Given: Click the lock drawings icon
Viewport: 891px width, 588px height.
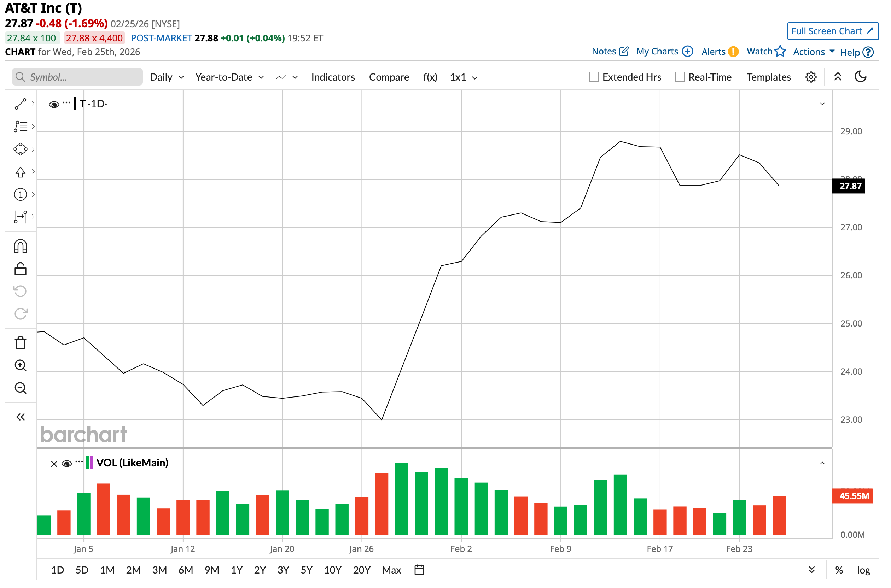Looking at the screenshot, I should (x=20, y=269).
